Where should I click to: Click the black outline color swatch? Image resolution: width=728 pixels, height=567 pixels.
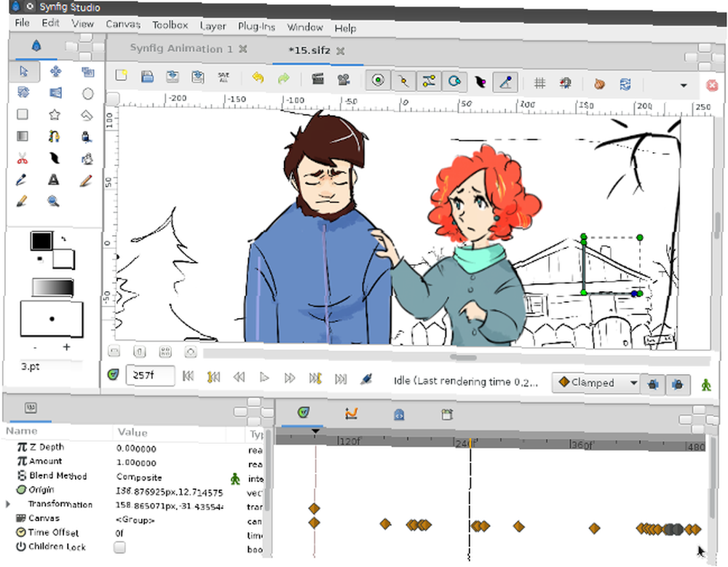[x=41, y=241]
